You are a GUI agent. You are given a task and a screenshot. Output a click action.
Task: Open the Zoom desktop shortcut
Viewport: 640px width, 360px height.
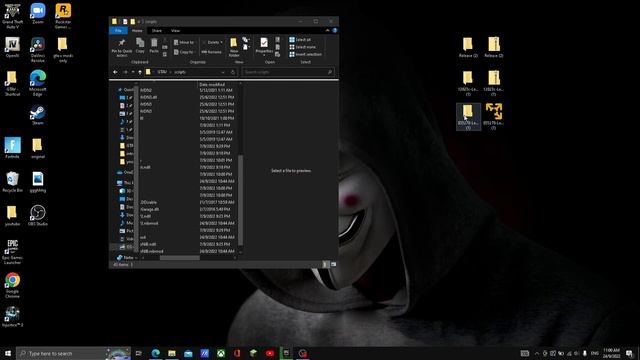[x=38, y=14]
